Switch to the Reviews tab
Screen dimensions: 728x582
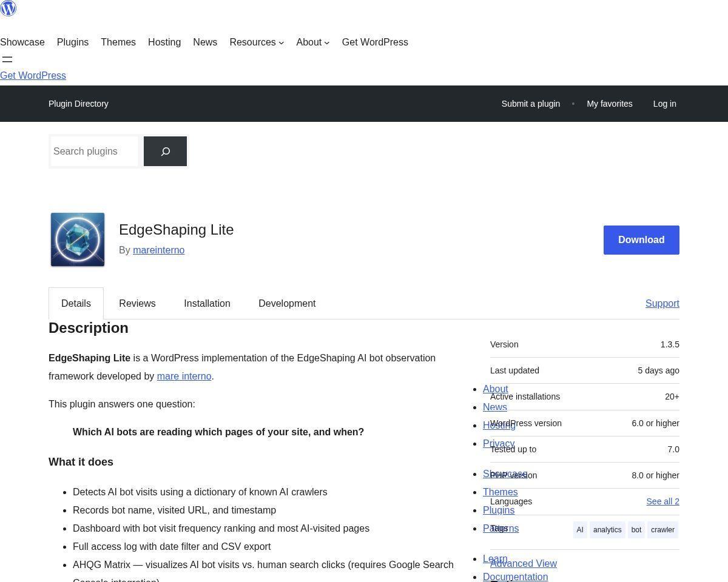coord(137,304)
